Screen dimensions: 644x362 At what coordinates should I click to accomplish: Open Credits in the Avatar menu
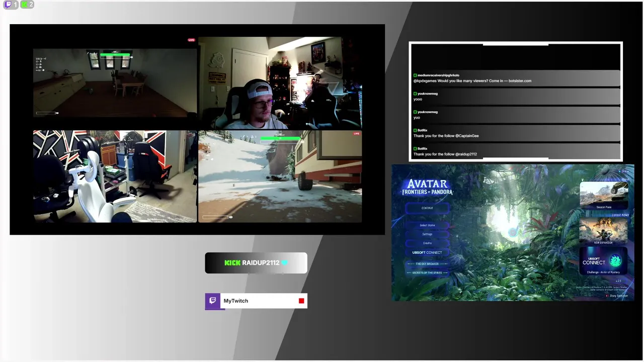click(427, 243)
